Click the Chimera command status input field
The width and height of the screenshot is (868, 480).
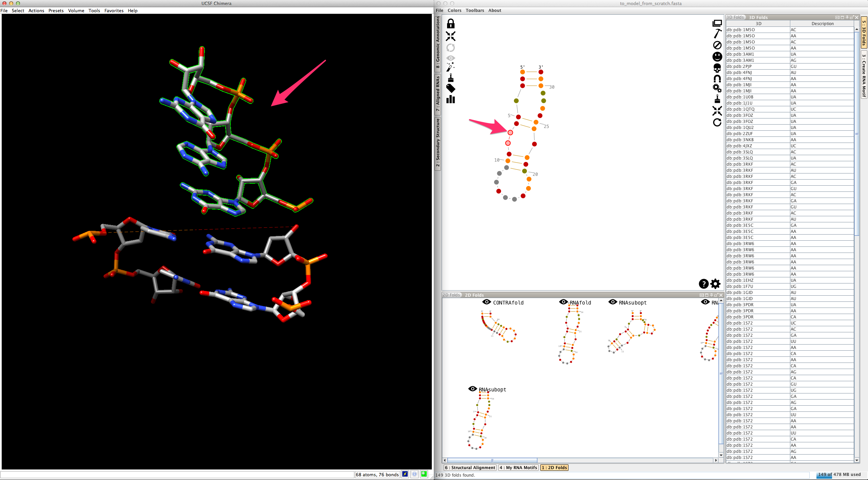pos(177,474)
